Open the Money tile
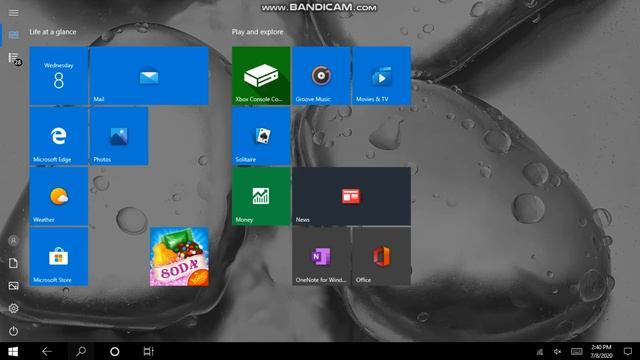This screenshot has height=360, width=640. click(261, 196)
